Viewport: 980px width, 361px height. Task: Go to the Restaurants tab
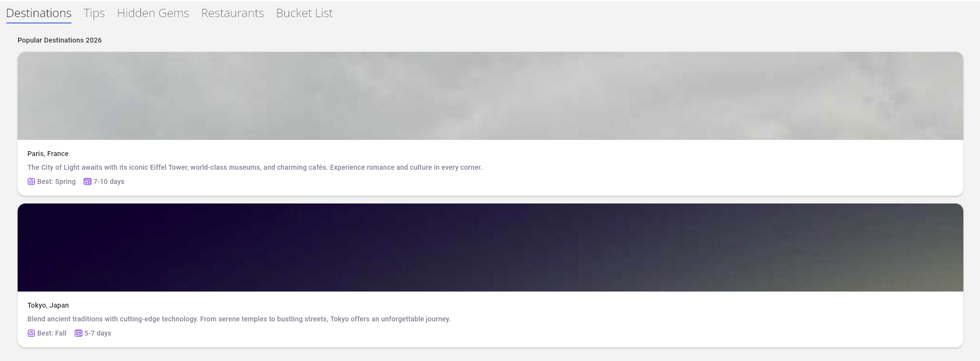(x=232, y=13)
